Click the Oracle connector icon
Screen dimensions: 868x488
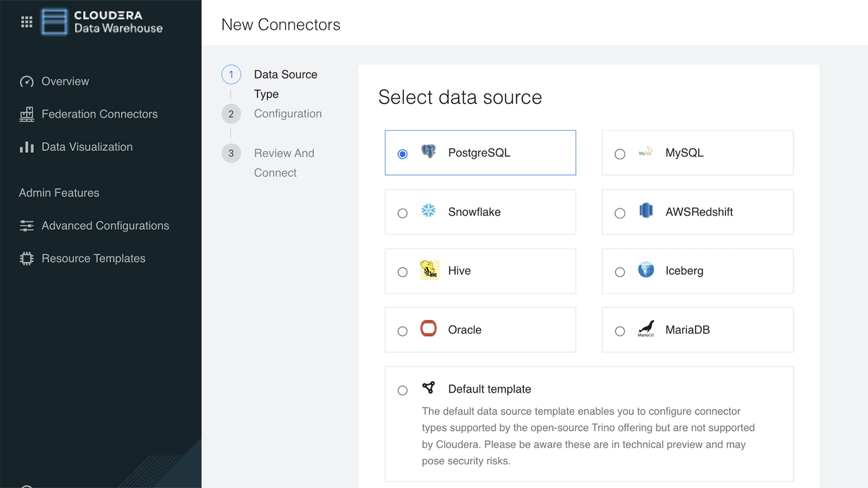[428, 328]
